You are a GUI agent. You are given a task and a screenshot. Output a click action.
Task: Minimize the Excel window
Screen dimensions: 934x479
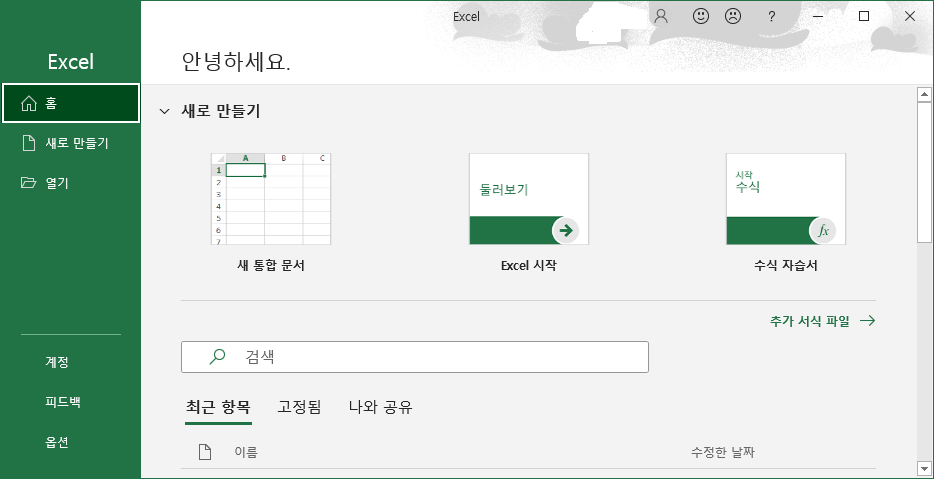pyautogui.click(x=818, y=17)
